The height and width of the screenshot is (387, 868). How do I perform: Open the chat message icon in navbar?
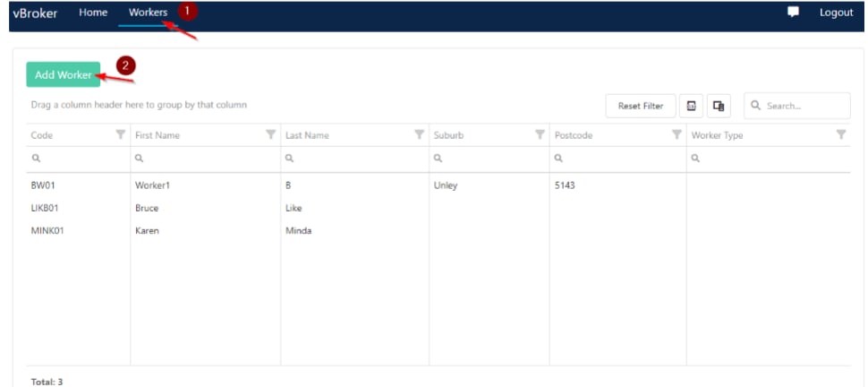(793, 13)
